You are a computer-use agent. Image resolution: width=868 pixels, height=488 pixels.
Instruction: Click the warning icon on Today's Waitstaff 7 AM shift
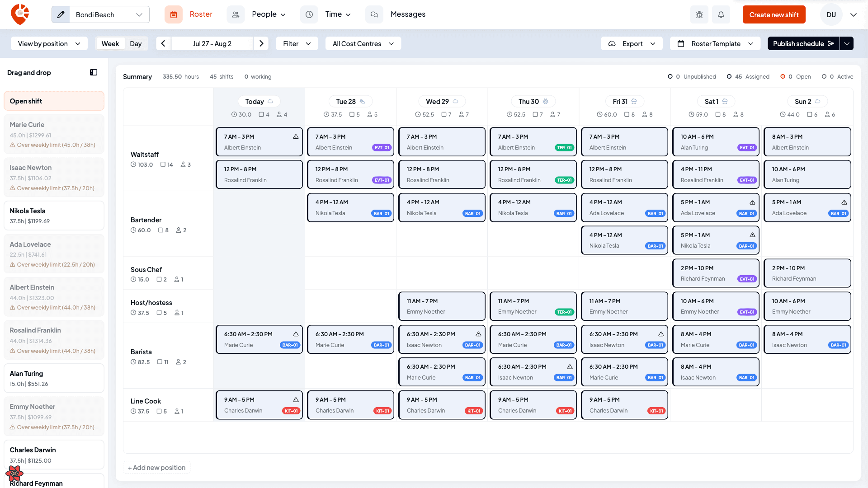(x=296, y=136)
